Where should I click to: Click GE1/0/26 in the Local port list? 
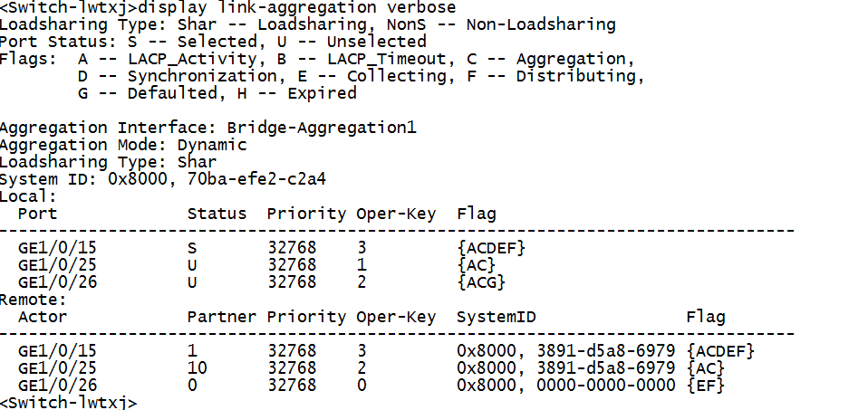click(57, 282)
